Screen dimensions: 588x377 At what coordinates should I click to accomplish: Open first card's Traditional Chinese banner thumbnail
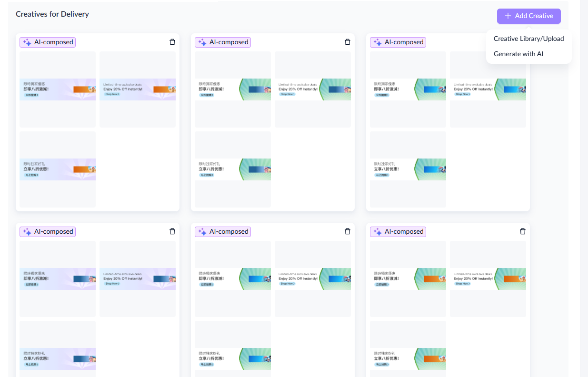point(58,89)
